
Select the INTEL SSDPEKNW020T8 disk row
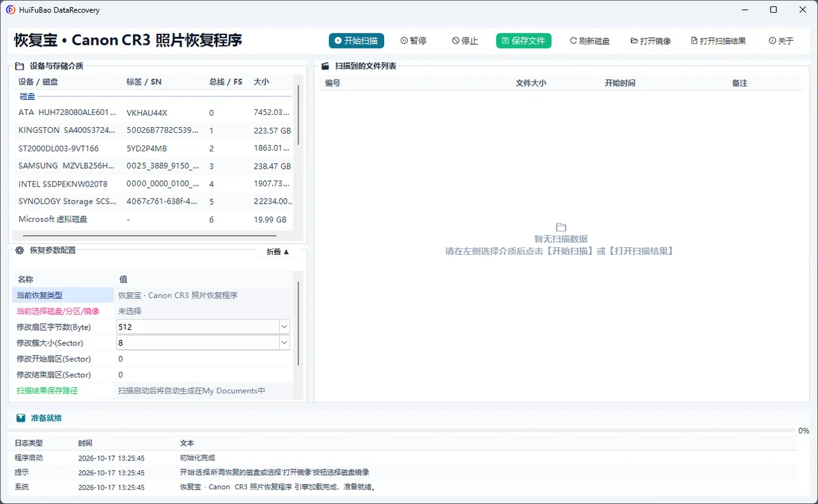click(153, 183)
